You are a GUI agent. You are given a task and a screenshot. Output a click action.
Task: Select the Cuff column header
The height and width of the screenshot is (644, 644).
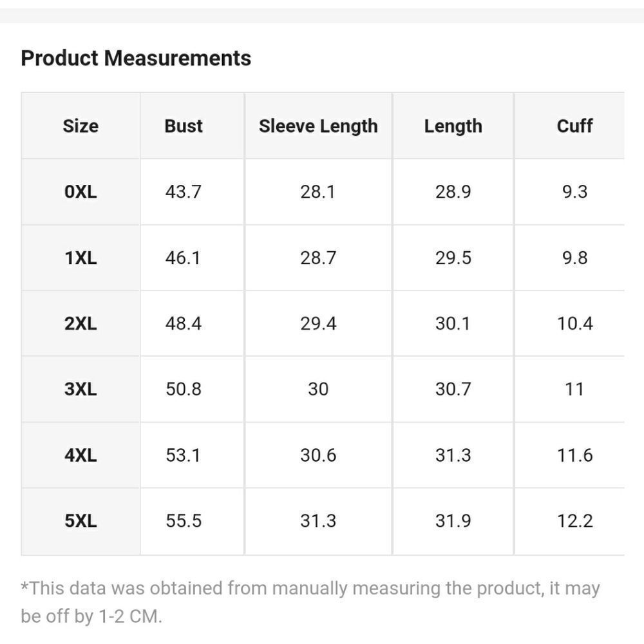point(574,126)
